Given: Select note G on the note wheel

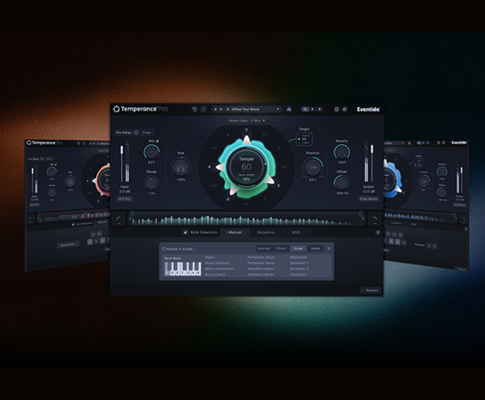Looking at the screenshot, I should point(228,199).
